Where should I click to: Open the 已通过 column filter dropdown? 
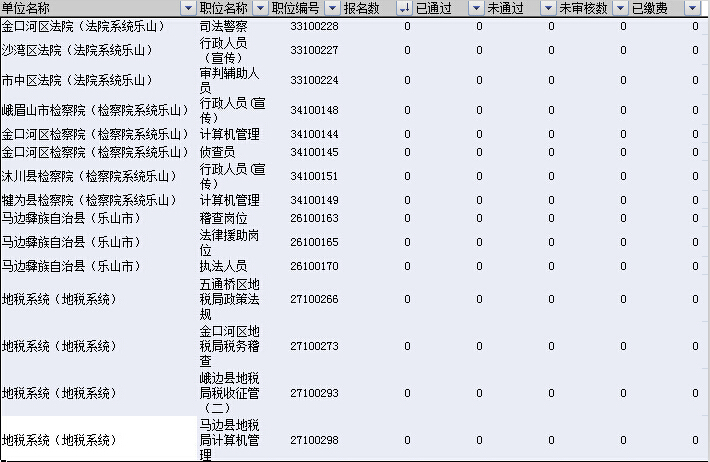tap(475, 8)
